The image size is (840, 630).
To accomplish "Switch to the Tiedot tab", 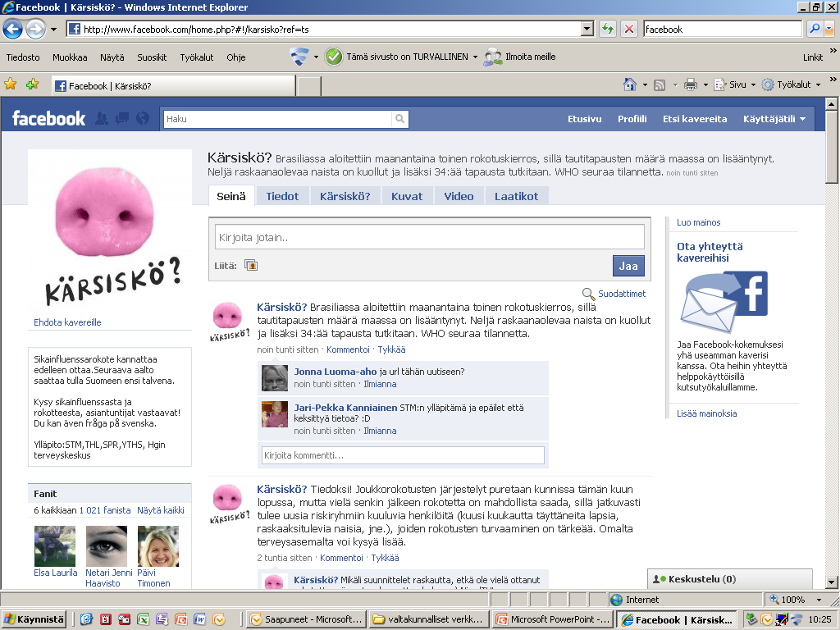I will tap(282, 196).
